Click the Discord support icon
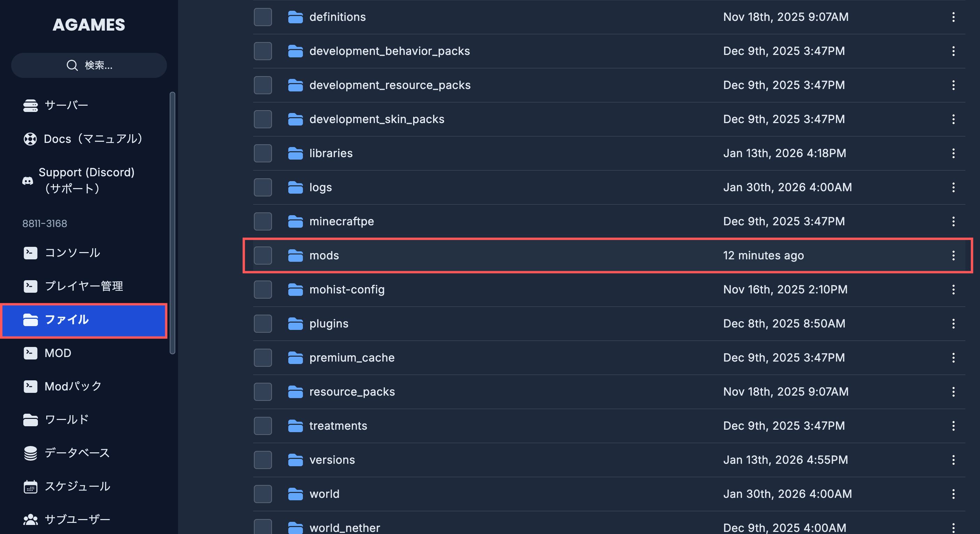 (x=28, y=181)
